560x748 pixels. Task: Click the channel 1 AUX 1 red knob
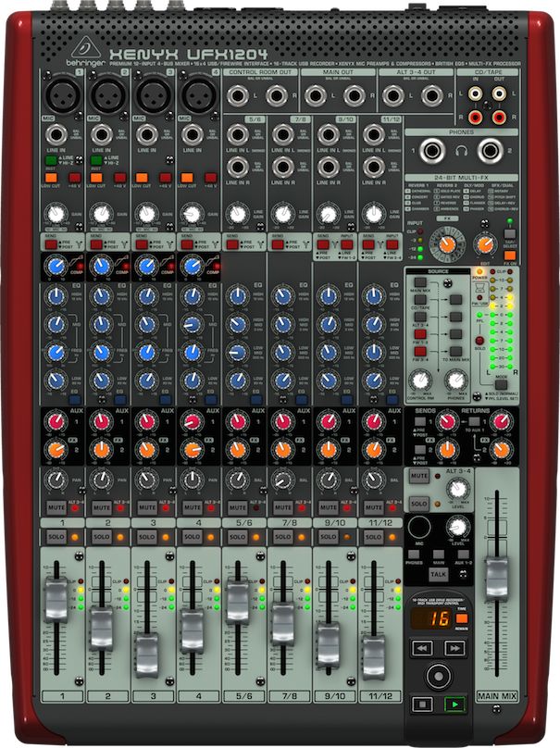tap(56, 422)
